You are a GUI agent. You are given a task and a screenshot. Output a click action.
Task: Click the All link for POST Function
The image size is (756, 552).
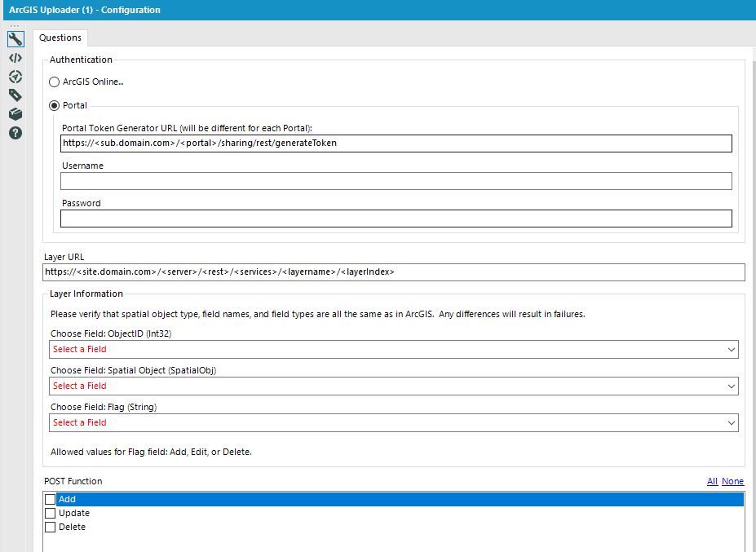point(712,481)
